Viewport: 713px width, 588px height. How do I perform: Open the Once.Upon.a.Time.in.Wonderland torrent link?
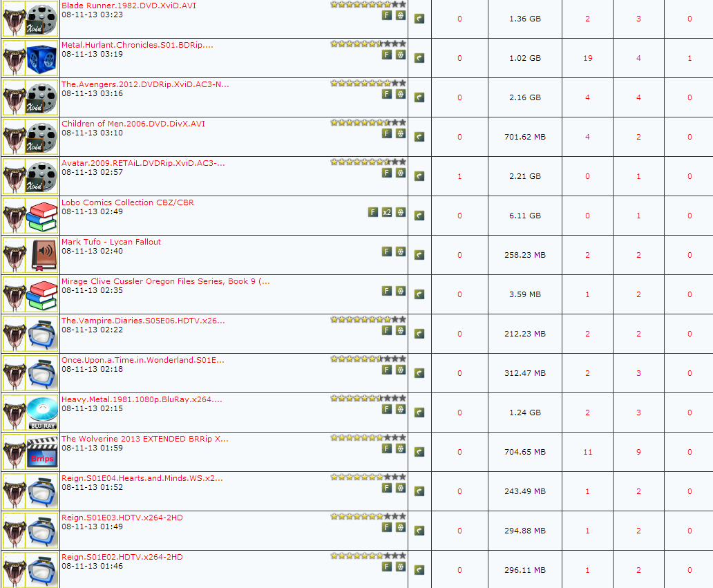[x=142, y=360]
